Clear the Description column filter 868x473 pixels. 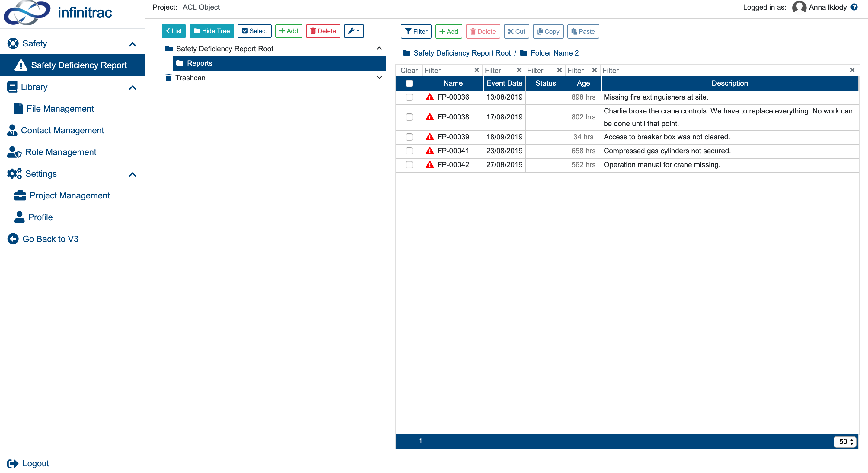point(852,70)
